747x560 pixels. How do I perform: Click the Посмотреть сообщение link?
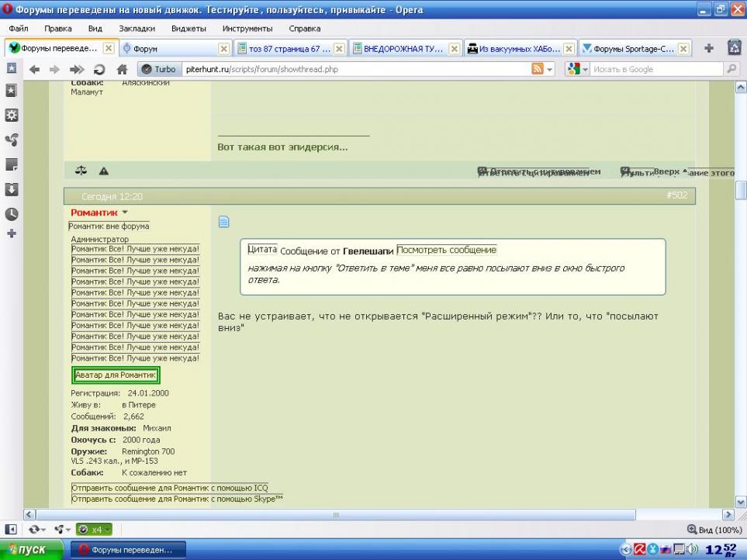click(x=446, y=250)
